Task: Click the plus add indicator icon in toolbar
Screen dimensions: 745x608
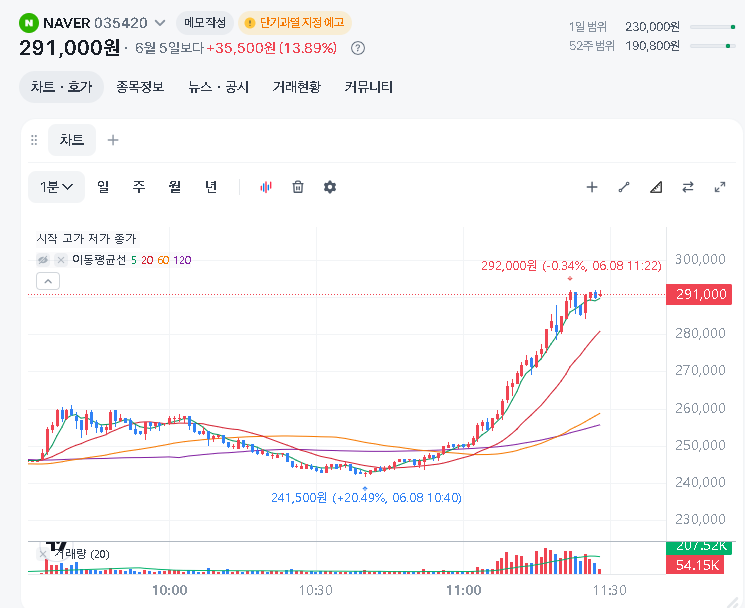Action: [592, 187]
